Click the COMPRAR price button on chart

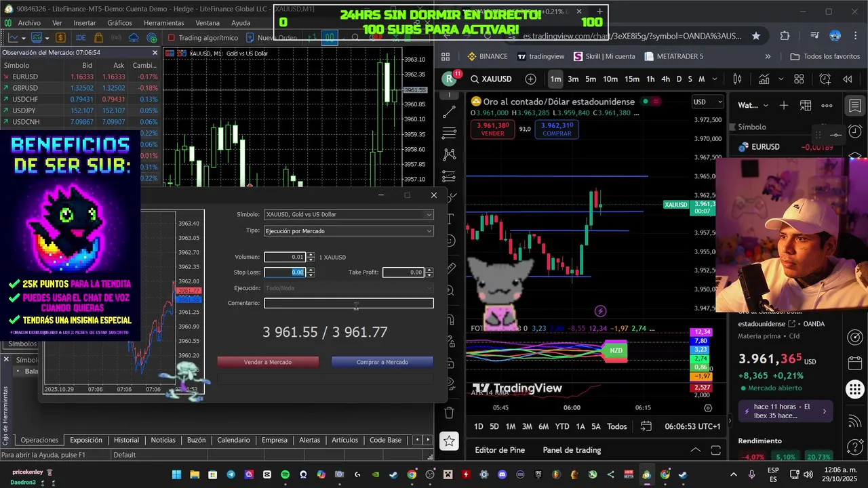(x=557, y=129)
